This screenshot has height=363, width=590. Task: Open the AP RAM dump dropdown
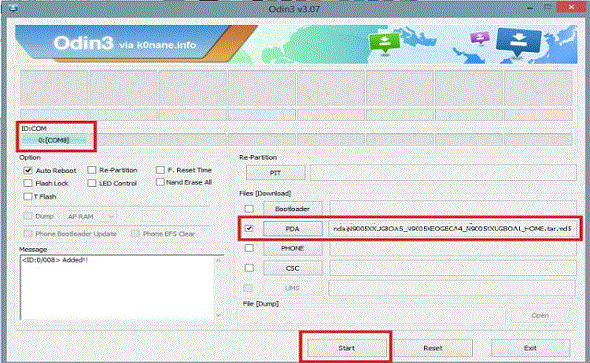pos(91,216)
